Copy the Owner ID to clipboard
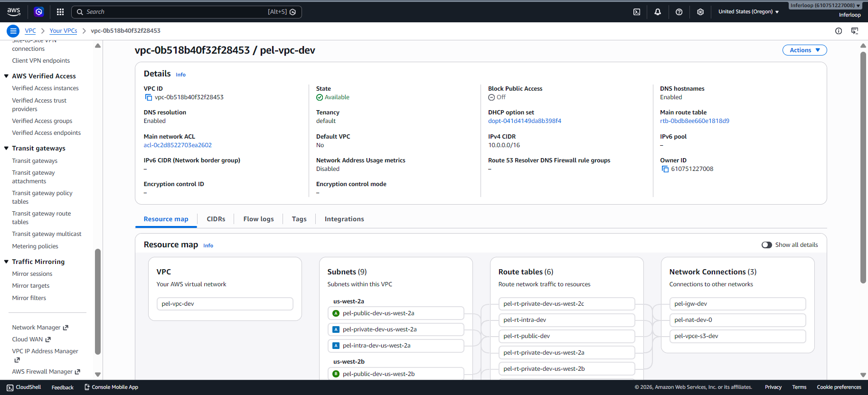868x395 pixels. coord(665,169)
